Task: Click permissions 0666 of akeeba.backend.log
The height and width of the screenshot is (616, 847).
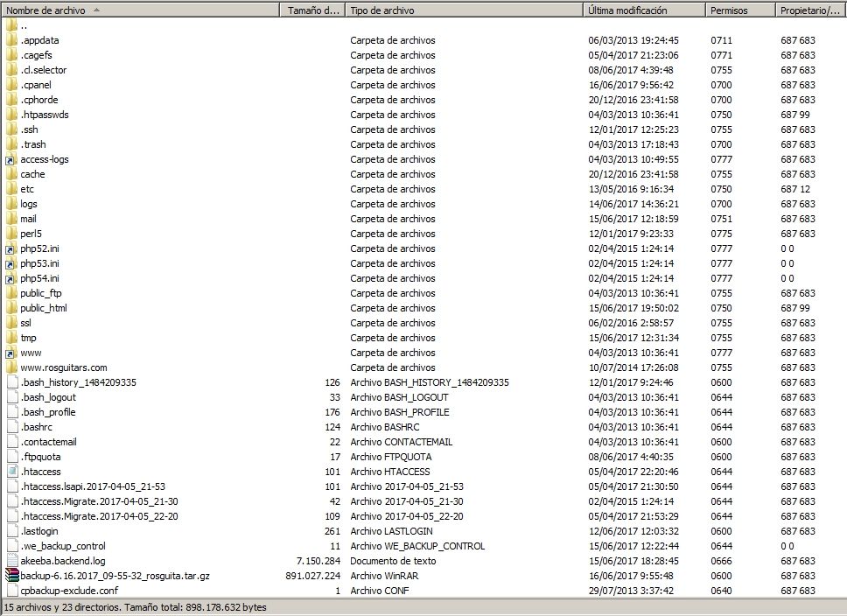Action: pyautogui.click(x=721, y=561)
